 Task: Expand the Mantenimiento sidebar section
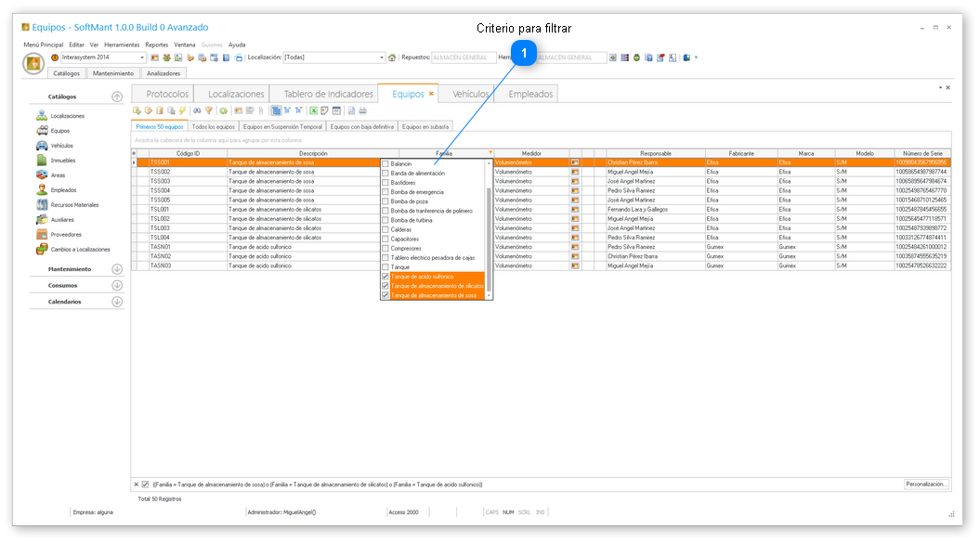pyautogui.click(x=117, y=269)
